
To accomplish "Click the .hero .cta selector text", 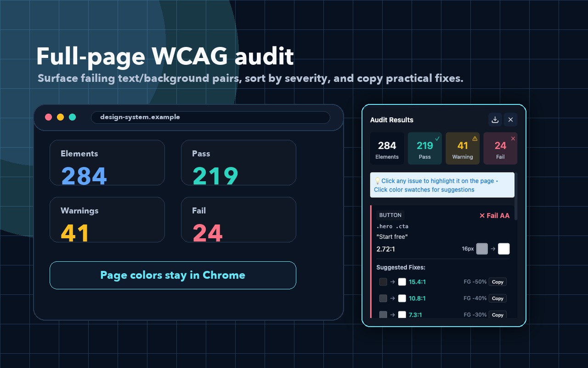I will pyautogui.click(x=392, y=226).
